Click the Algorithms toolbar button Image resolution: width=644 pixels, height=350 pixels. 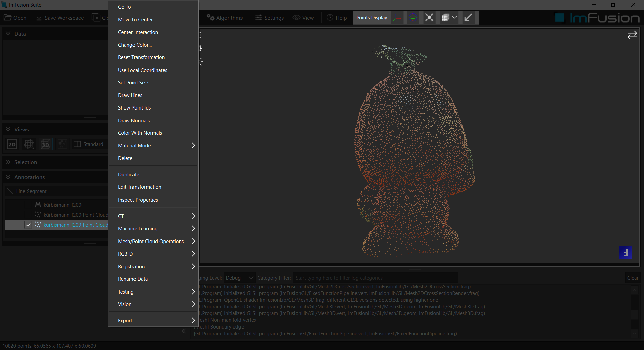click(x=225, y=18)
